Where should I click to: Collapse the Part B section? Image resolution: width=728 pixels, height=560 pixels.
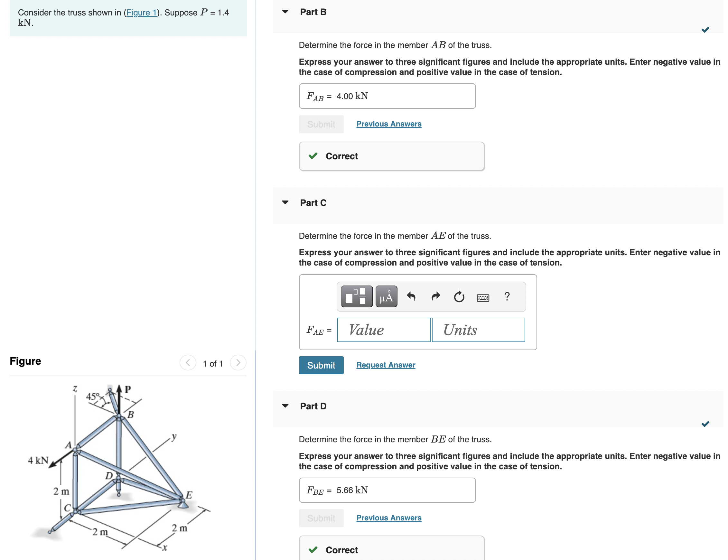[x=285, y=11]
